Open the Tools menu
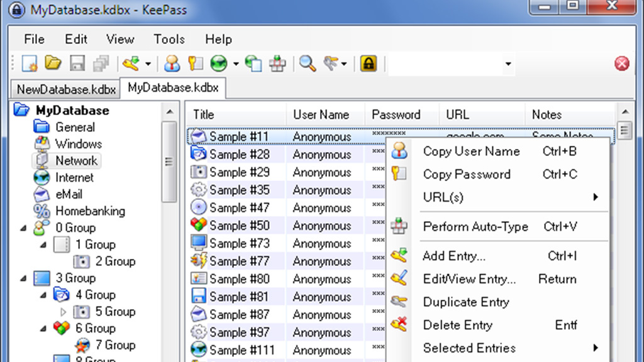This screenshot has height=362, width=644. coord(169,39)
